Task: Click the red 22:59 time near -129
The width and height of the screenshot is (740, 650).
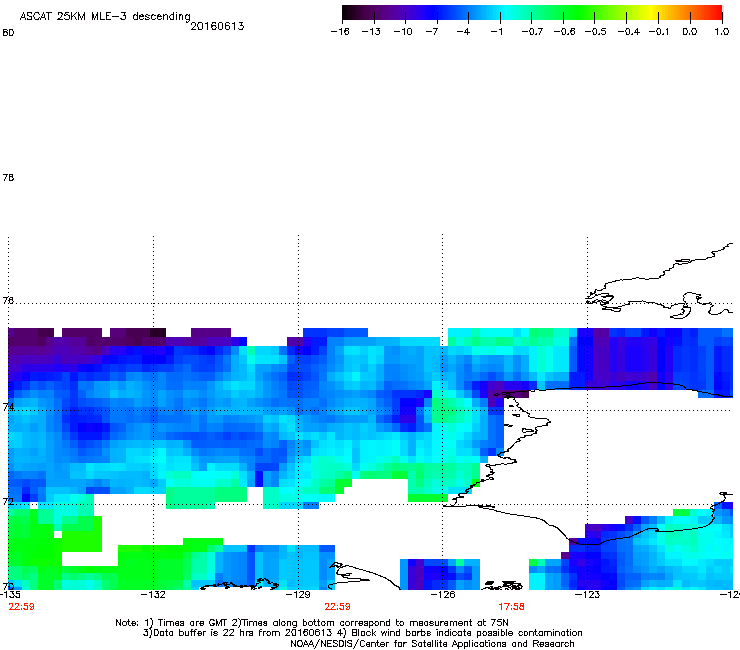Action: [x=337, y=607]
